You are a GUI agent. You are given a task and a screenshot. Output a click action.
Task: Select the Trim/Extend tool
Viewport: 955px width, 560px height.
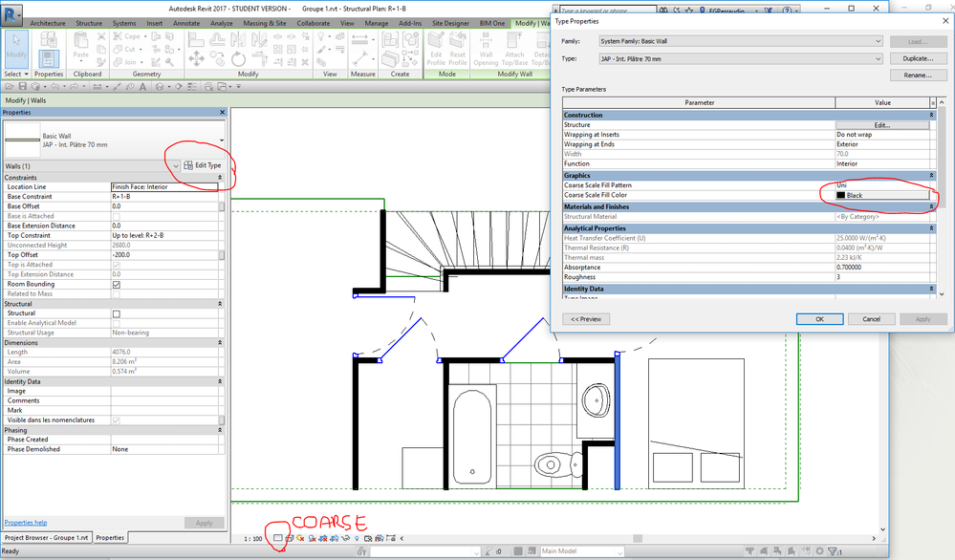(259, 58)
